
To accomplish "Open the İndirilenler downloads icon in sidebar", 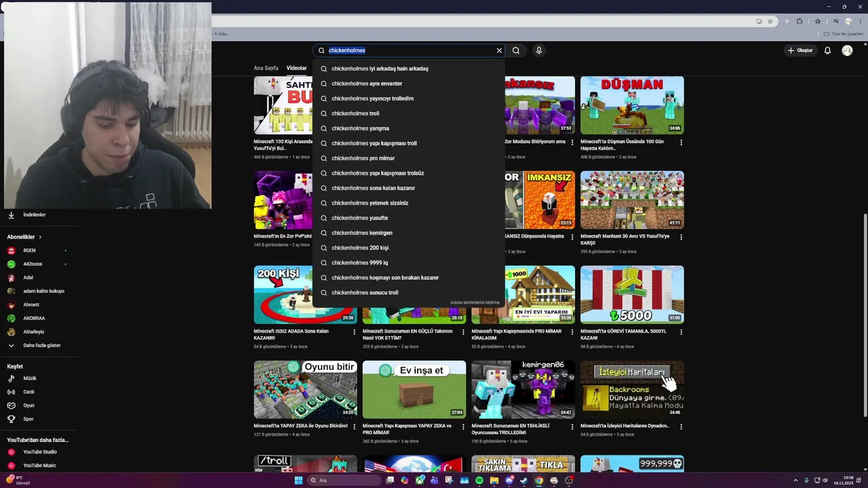I will 12,215.
